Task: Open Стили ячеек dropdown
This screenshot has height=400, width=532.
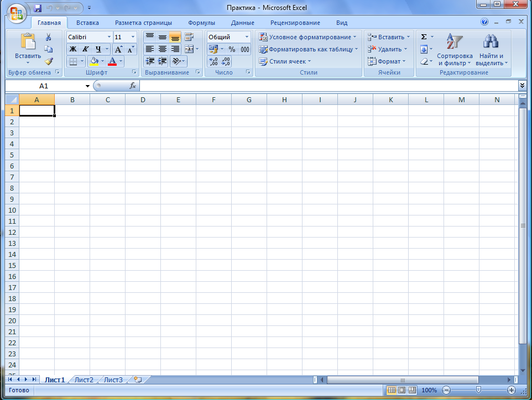Action: coord(285,61)
